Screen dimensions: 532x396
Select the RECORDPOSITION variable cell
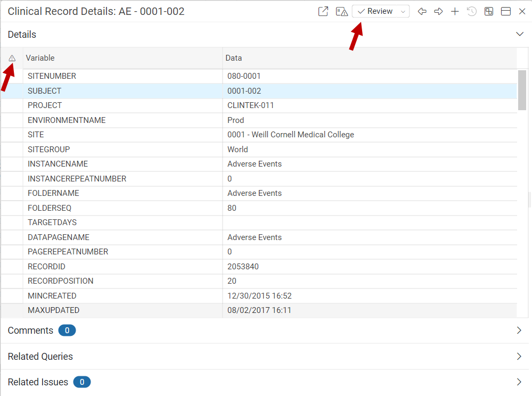(123, 281)
